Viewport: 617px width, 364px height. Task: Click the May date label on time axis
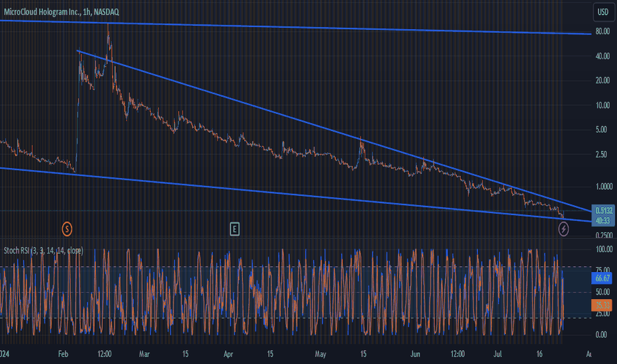(320, 354)
